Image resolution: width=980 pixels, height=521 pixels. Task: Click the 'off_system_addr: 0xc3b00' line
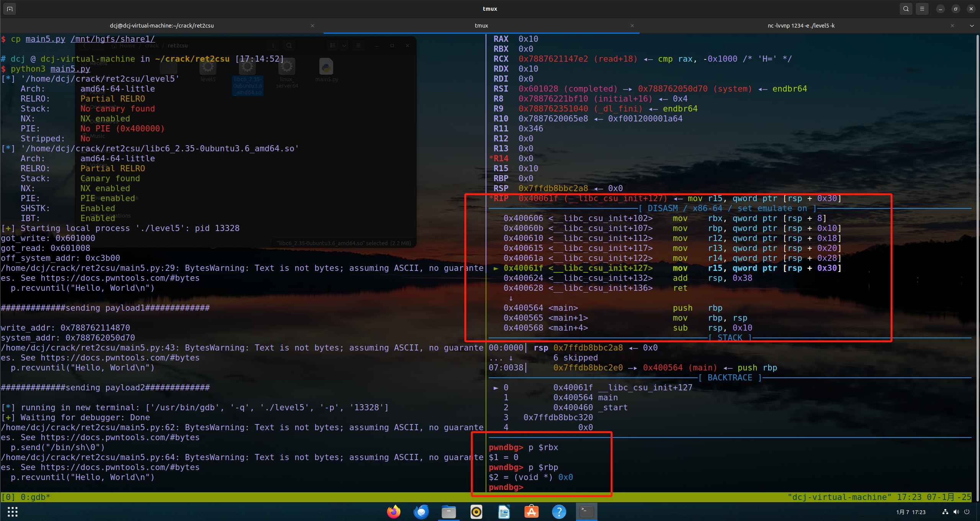[x=61, y=258]
